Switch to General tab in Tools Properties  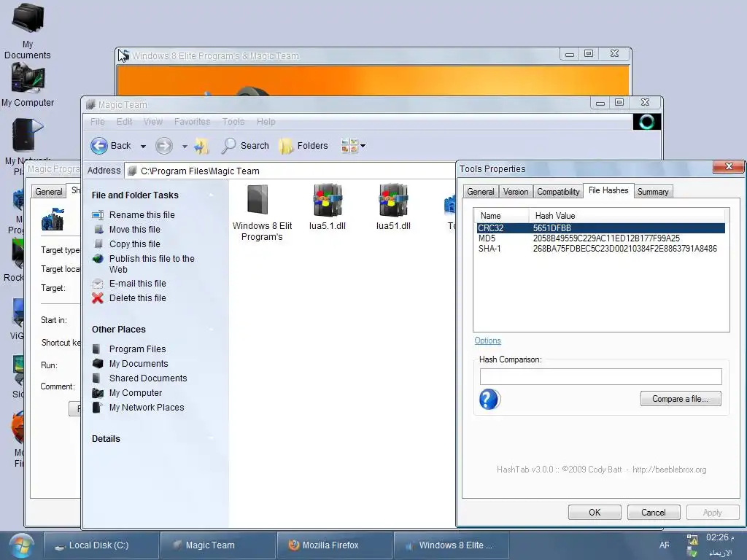coord(480,192)
